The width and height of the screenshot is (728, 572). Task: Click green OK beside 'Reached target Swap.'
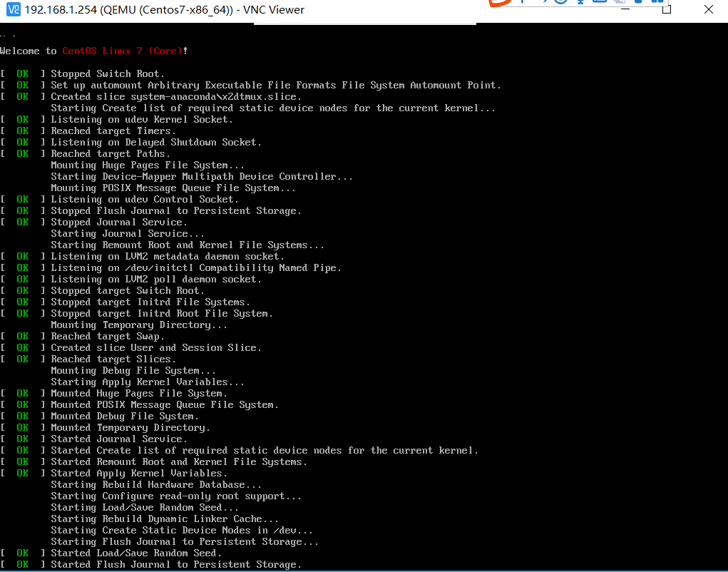point(22,336)
